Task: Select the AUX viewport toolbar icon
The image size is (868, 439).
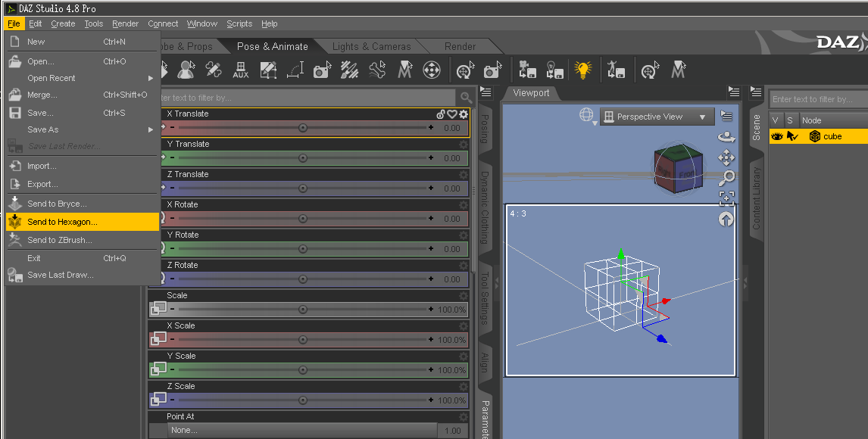Action: click(x=241, y=70)
